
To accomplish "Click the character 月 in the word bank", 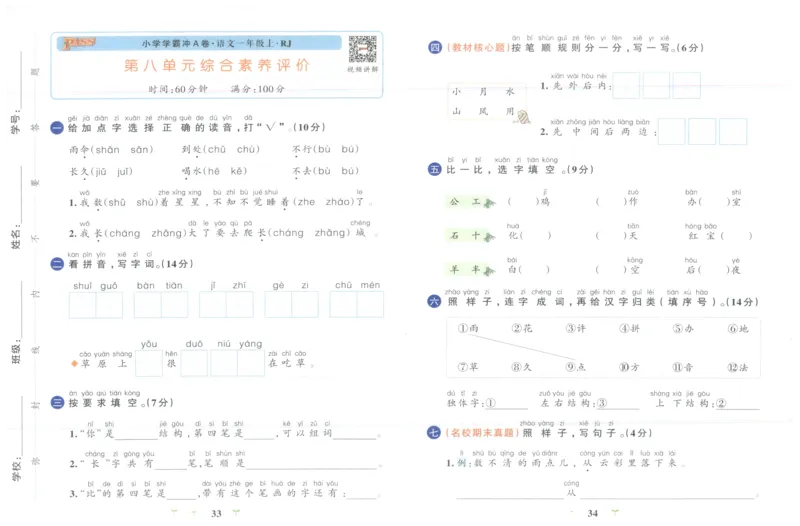I will pyautogui.click(x=483, y=92).
